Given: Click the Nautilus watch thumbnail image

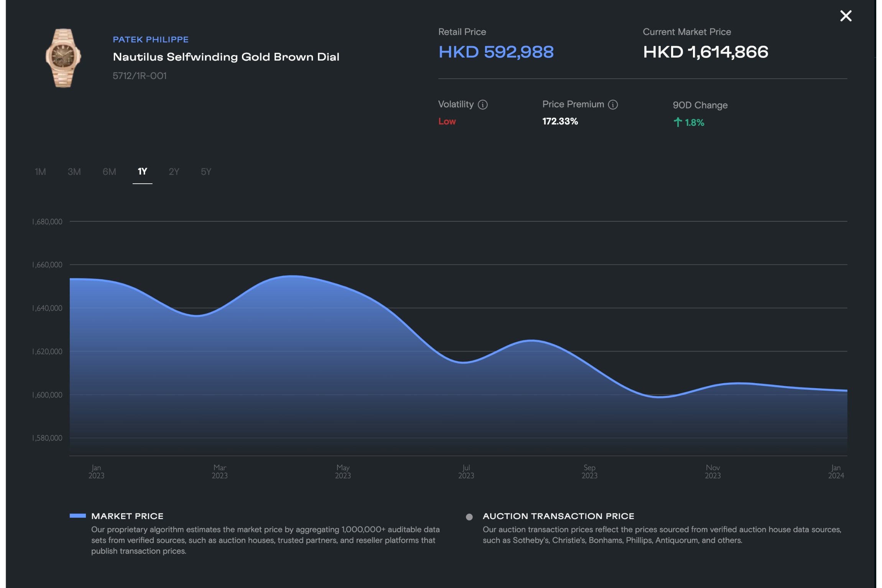Looking at the screenshot, I should (63, 58).
